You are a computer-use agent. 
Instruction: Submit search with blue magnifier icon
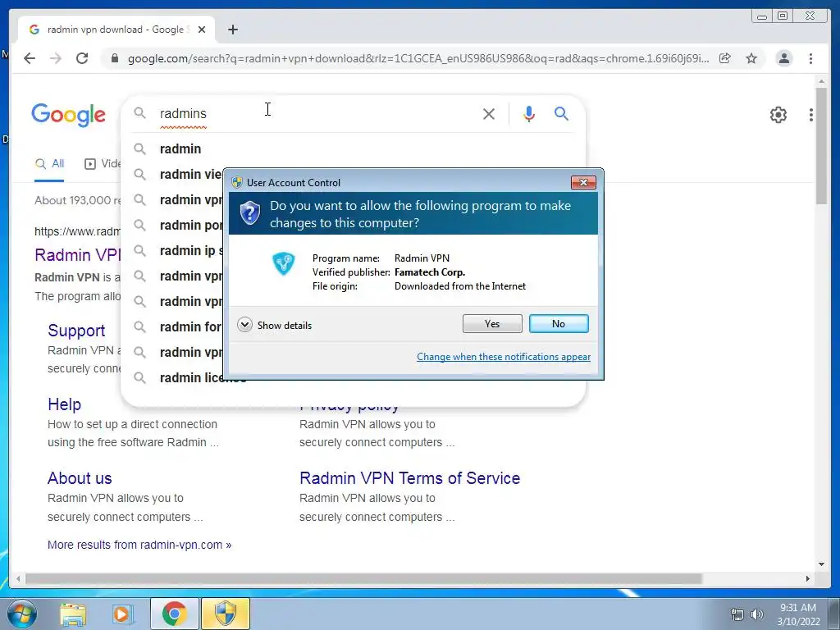point(561,113)
